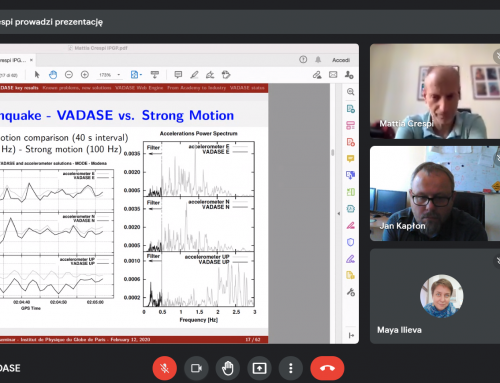The height and width of the screenshot is (383, 500).
Task: Open the green Compress tool in the right pane
Action: pos(351,192)
